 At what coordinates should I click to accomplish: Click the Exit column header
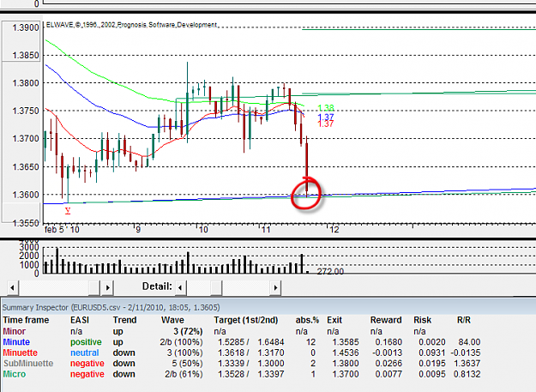pyautogui.click(x=334, y=320)
